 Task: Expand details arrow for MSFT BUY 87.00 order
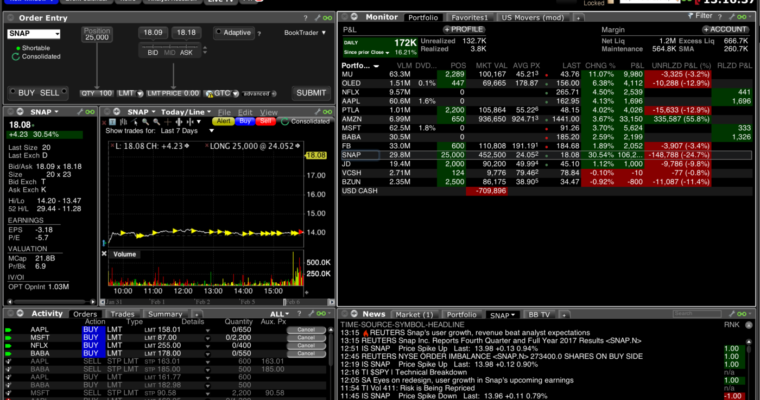(x=207, y=338)
